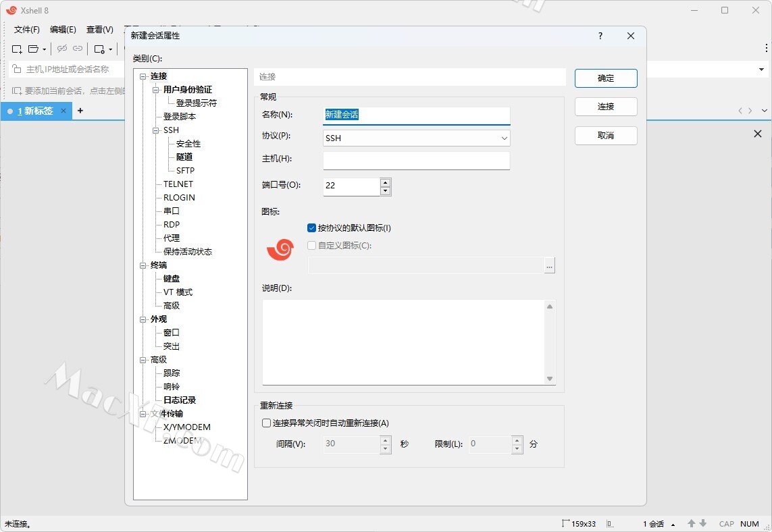The height and width of the screenshot is (532, 772).
Task: Select TELNET in the category tree
Action: 178,184
